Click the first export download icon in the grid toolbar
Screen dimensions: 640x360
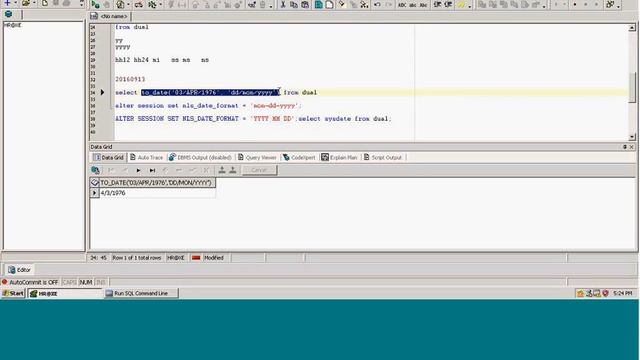[x=222, y=170]
